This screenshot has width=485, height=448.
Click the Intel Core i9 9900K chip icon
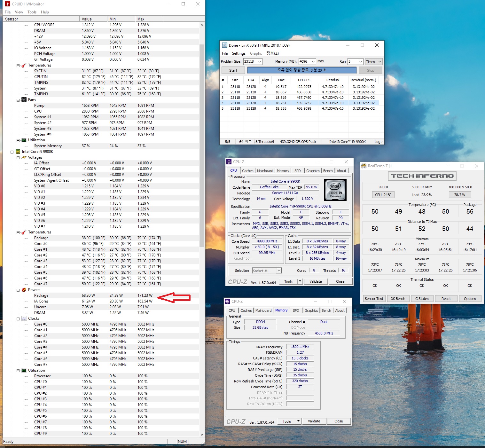(18, 152)
